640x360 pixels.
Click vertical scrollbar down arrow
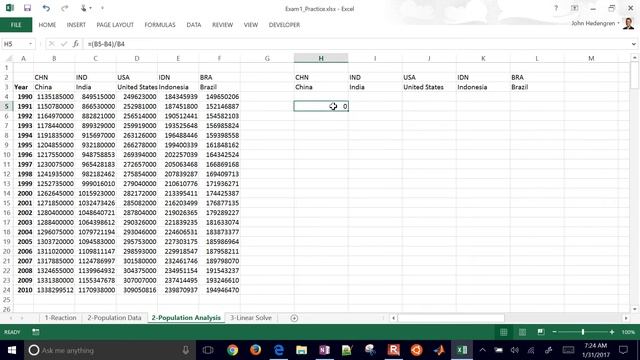click(x=634, y=309)
